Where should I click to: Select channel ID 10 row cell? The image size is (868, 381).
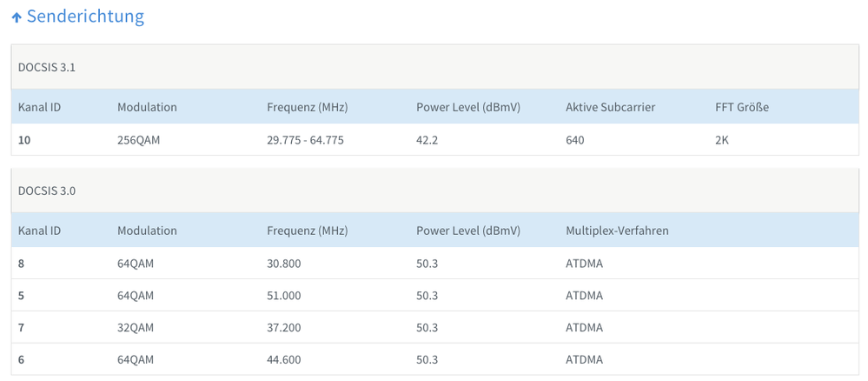(24, 140)
